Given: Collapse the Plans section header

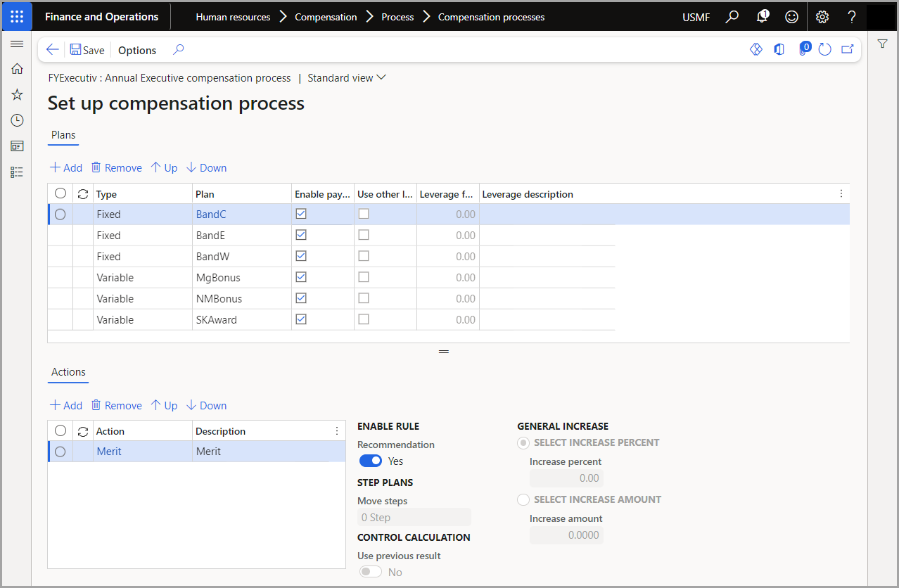Looking at the screenshot, I should click(x=63, y=135).
